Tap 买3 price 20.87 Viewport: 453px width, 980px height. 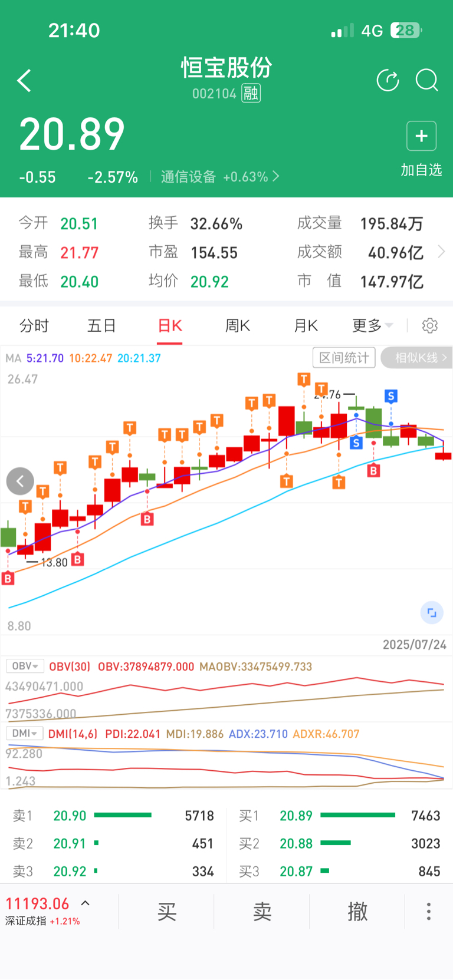click(x=296, y=871)
